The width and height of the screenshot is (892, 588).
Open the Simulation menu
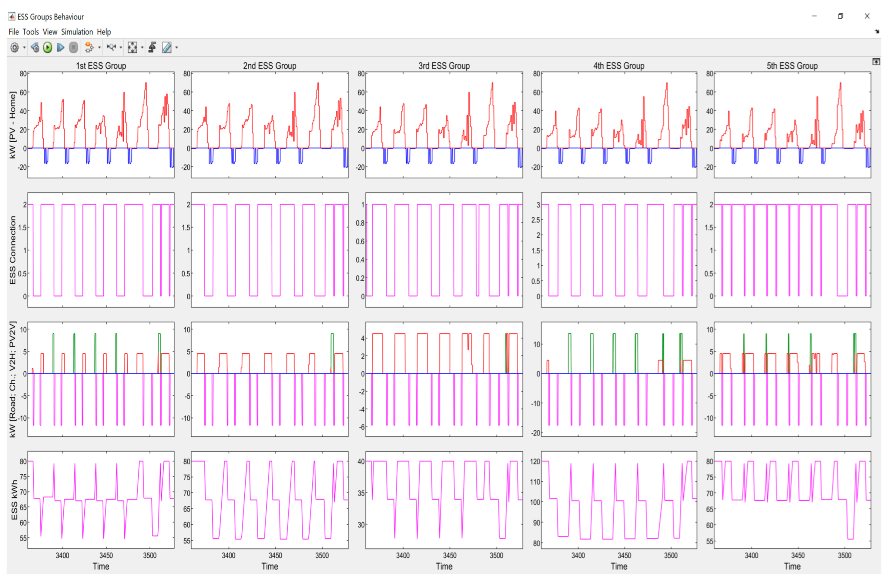(77, 32)
